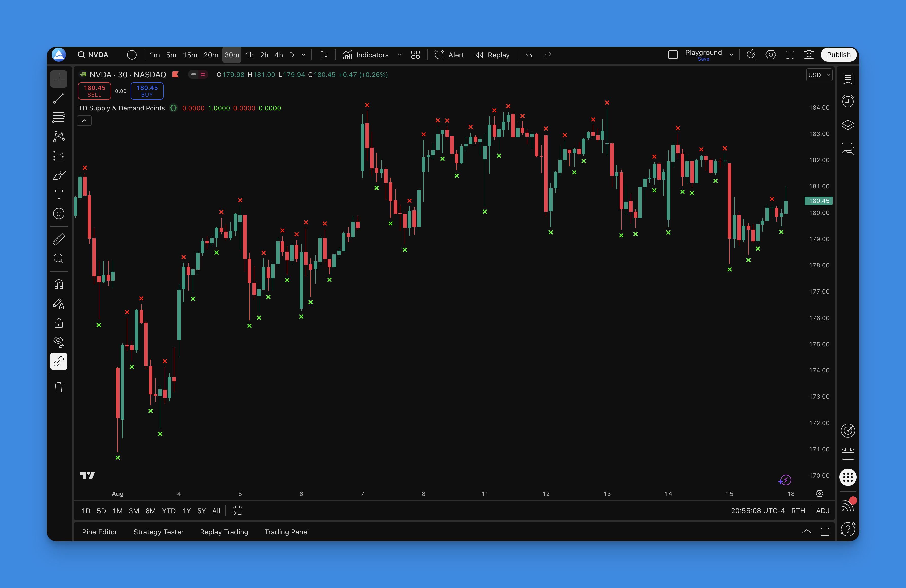Expand the timeframe interval dropdown
This screenshot has width=906, height=588.
tap(303, 55)
